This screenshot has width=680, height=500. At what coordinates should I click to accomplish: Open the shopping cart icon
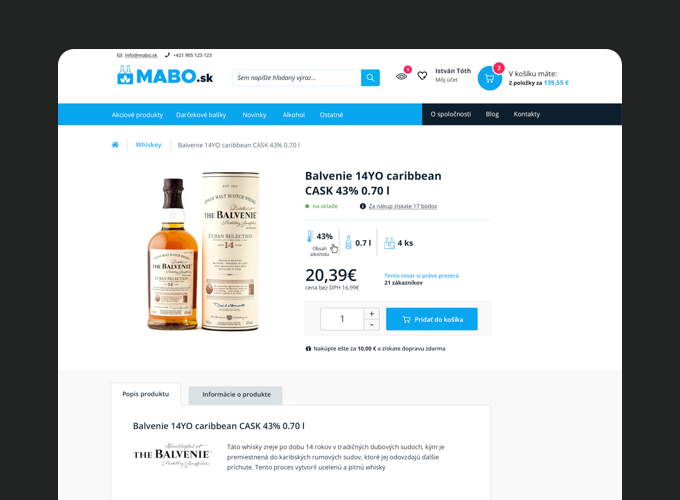point(490,78)
